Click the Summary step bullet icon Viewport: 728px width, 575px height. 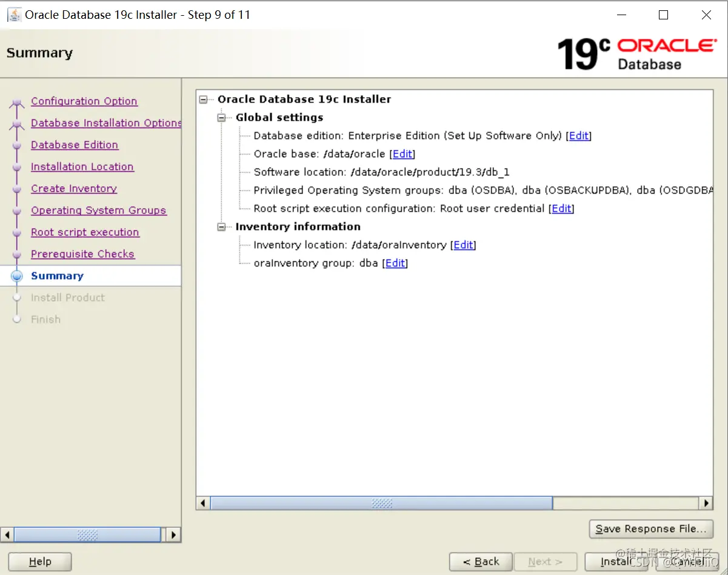click(x=17, y=276)
